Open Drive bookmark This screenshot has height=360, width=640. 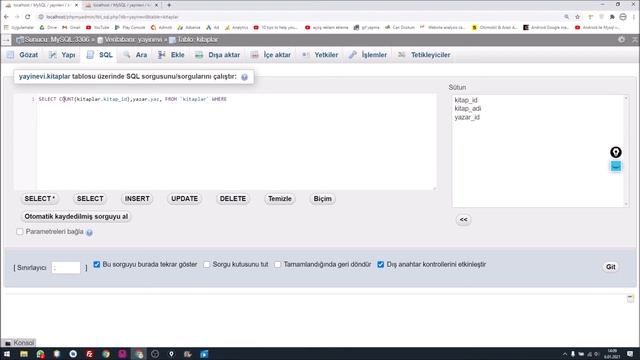(x=48, y=27)
